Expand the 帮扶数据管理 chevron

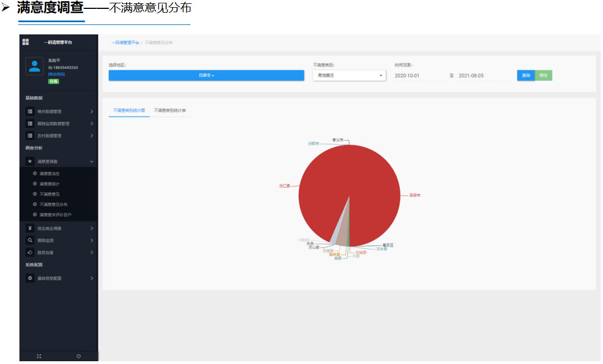[x=92, y=112]
